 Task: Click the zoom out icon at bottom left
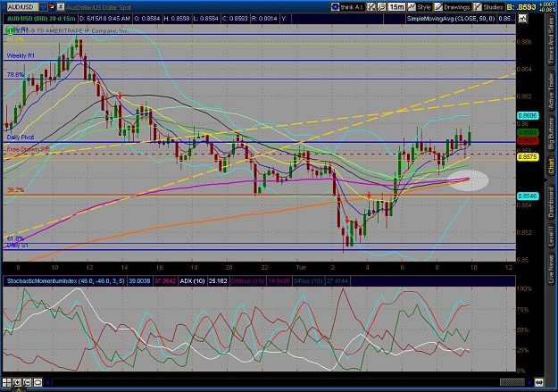(x=27, y=383)
